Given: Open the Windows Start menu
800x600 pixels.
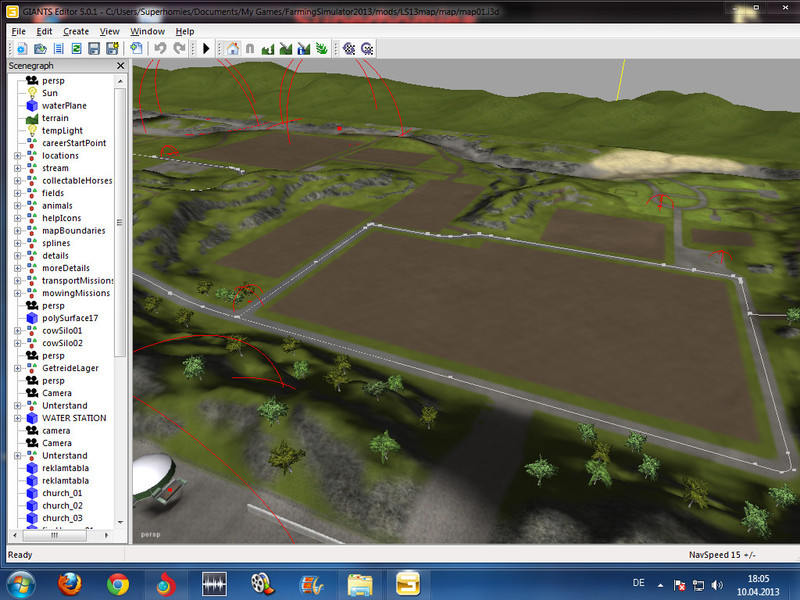Looking at the screenshot, I should pos(21,585).
